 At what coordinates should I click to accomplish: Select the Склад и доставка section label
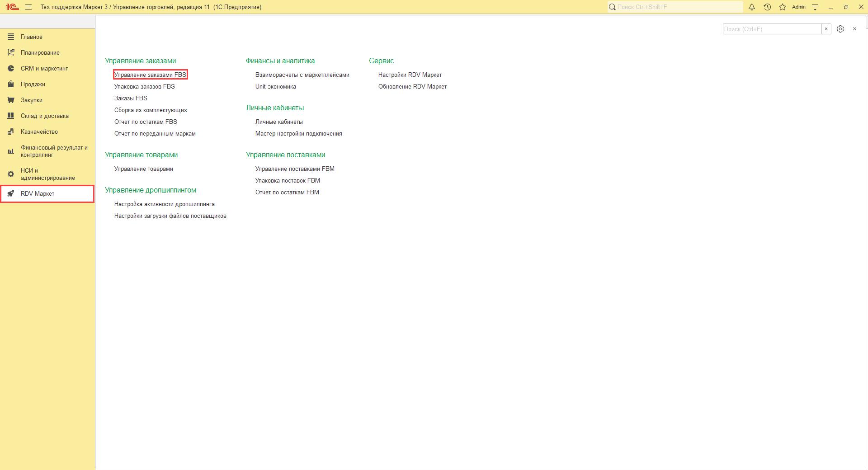coord(45,116)
